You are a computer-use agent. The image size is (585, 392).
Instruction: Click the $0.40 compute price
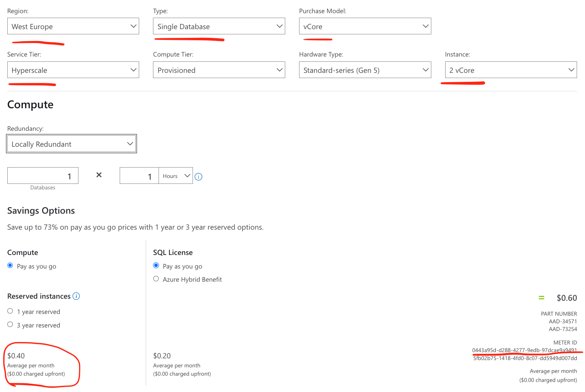(16, 356)
